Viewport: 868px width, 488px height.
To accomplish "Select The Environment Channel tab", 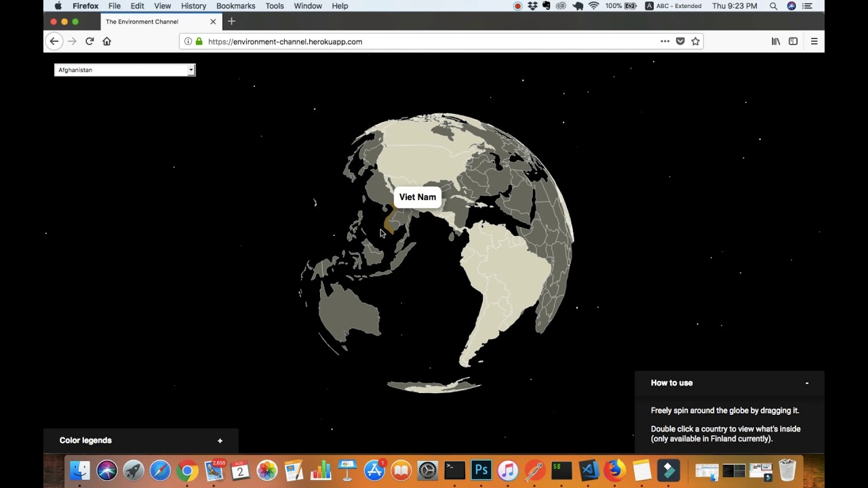I will [161, 22].
